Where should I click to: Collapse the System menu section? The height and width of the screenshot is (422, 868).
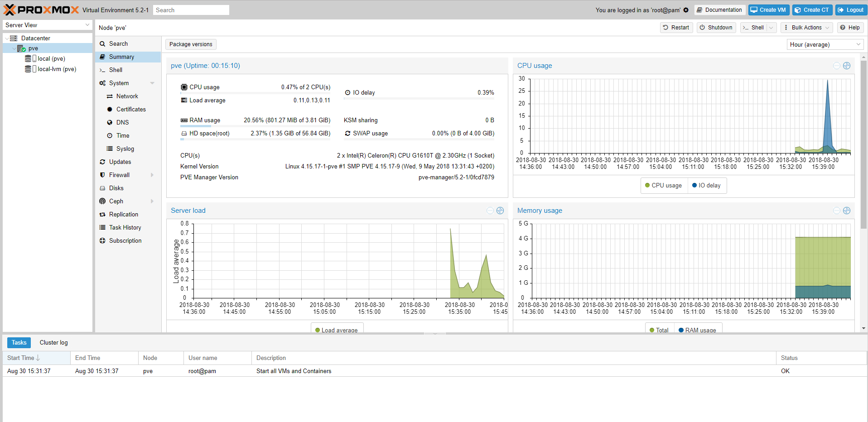(x=152, y=83)
